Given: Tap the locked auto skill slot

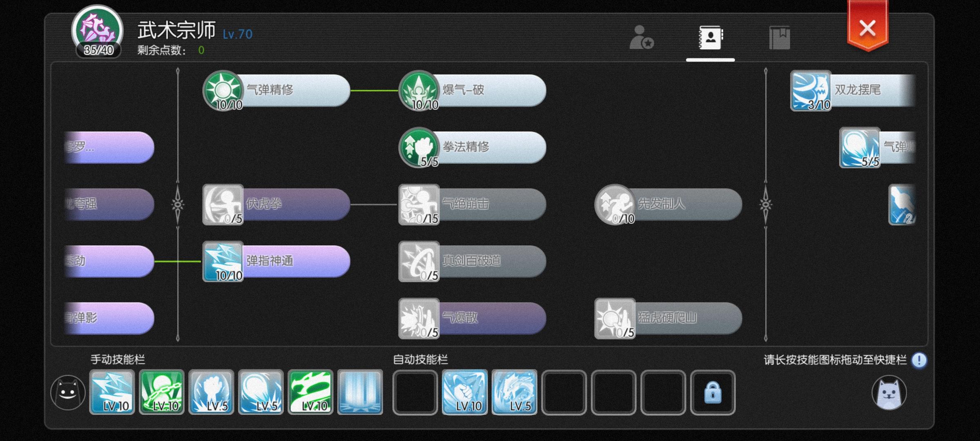Looking at the screenshot, I should (713, 392).
